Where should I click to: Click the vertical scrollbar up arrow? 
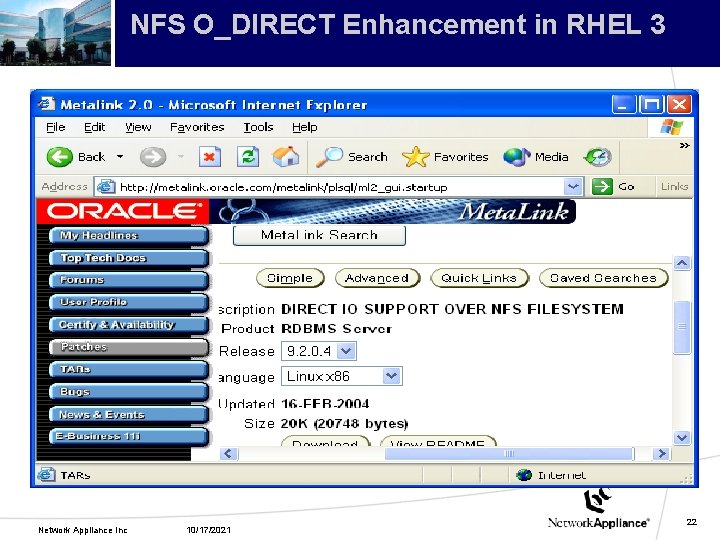[682, 263]
